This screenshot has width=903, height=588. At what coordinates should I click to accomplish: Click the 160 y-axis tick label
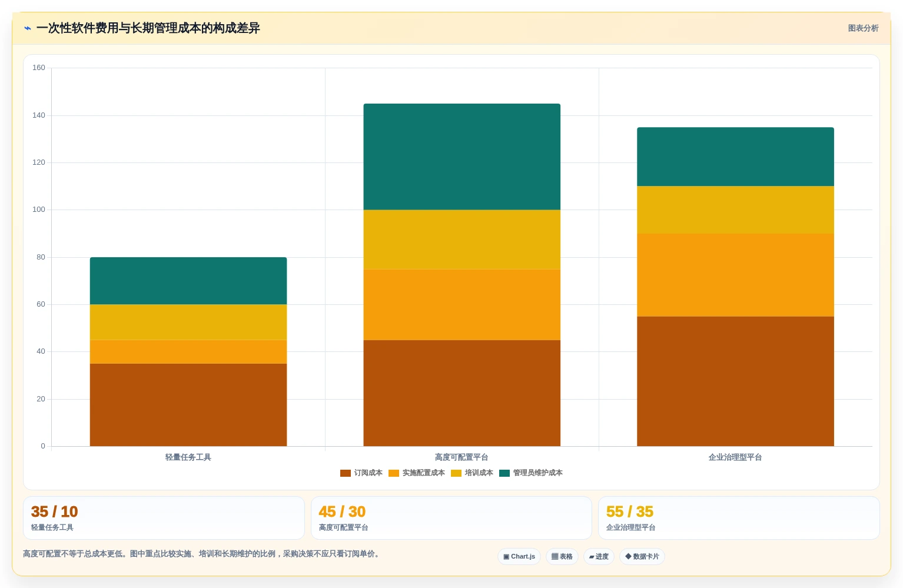click(39, 68)
